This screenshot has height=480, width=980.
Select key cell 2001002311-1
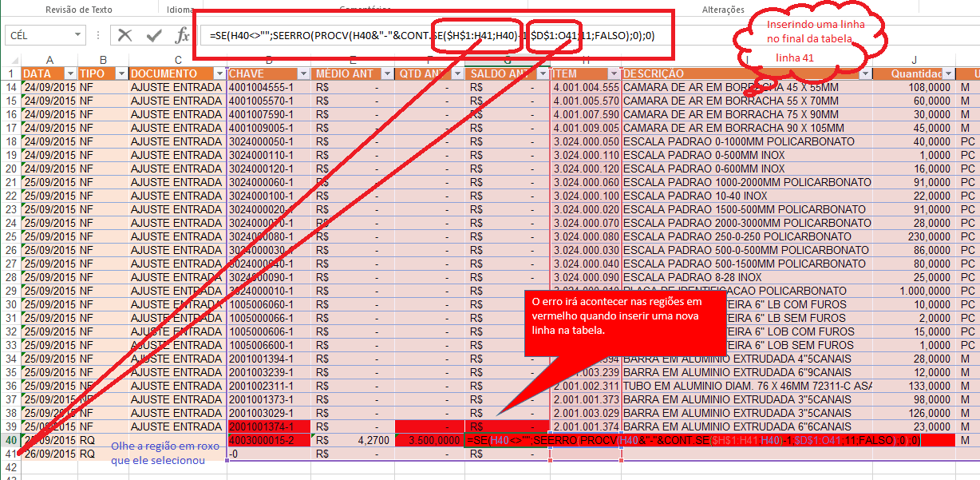pos(269,386)
